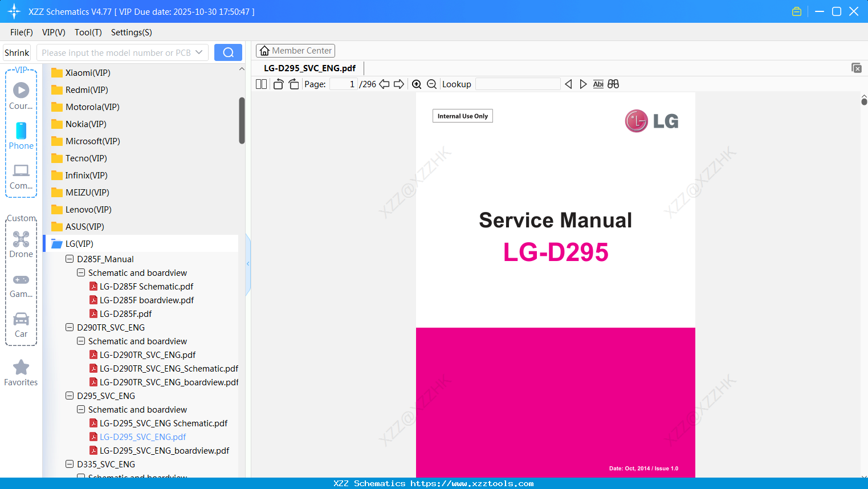
Task: Open the model number search dropdown
Action: [199, 52]
